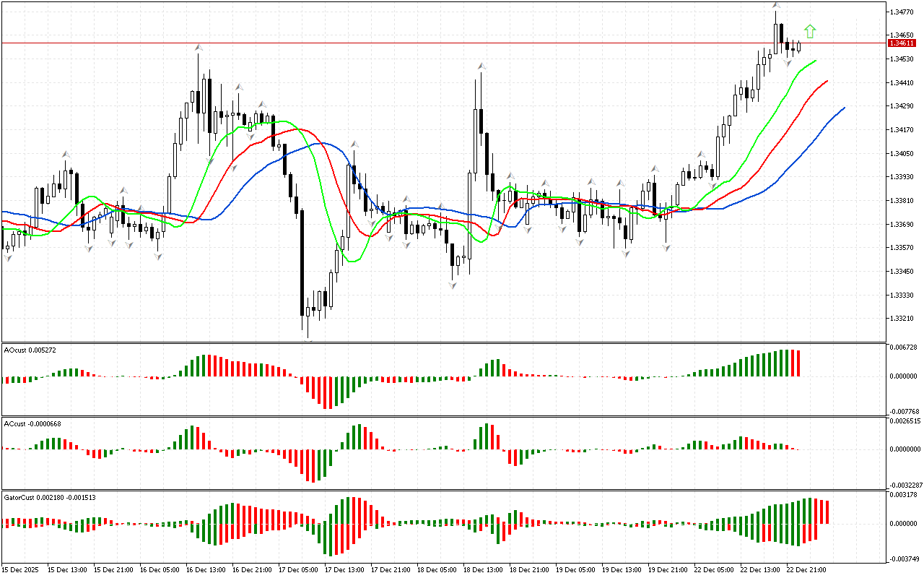Select the fractal arrow above the highest candle
Screen dimensions: 924x578
[776, 5]
